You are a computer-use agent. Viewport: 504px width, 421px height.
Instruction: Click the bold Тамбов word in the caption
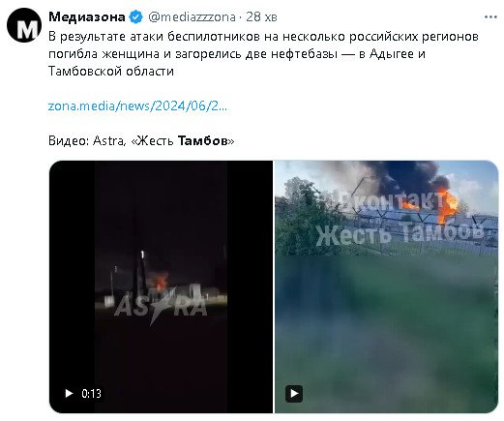coord(202,141)
